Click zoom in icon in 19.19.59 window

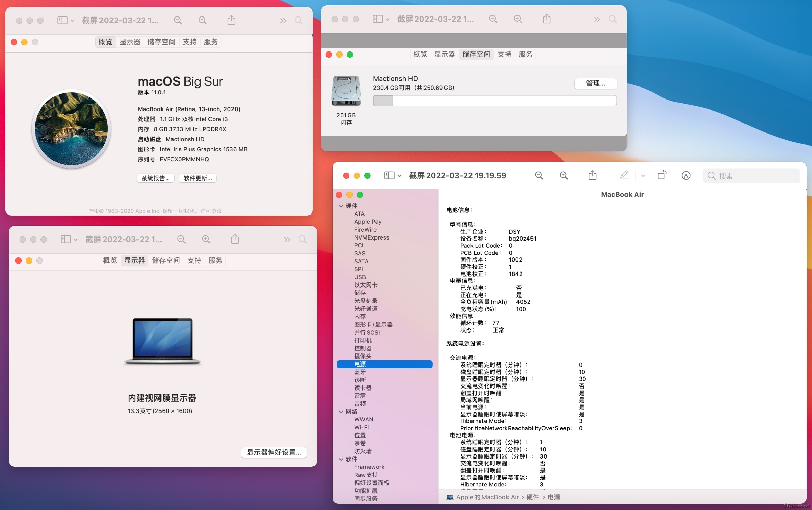pyautogui.click(x=563, y=176)
